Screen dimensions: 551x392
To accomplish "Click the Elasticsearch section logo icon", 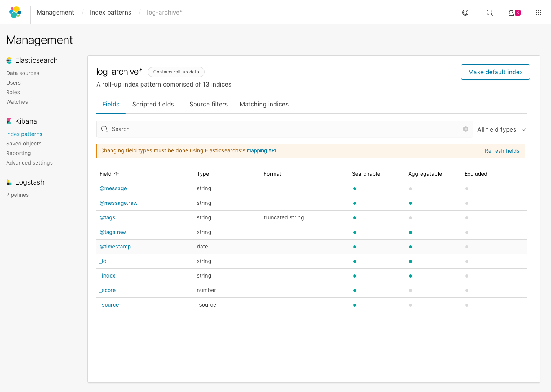I will point(9,60).
